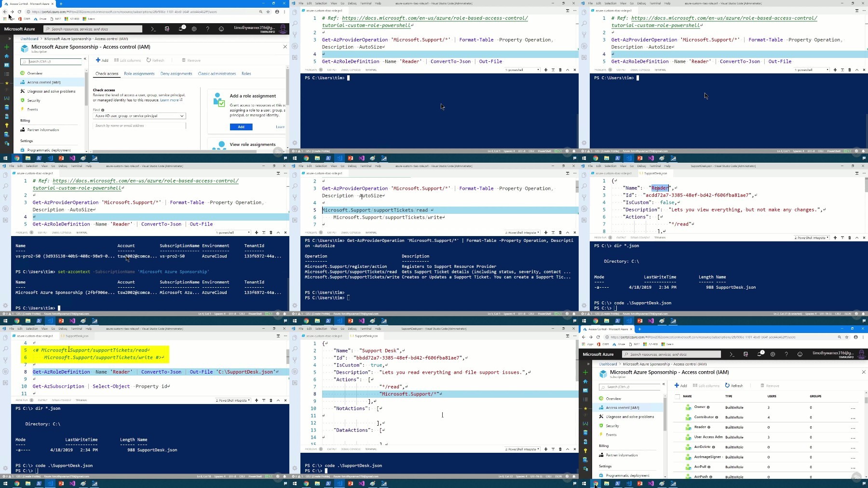Maximize terminal panel caret in top-middle frame
The width and height of the screenshot is (868, 488).
click(567, 70)
